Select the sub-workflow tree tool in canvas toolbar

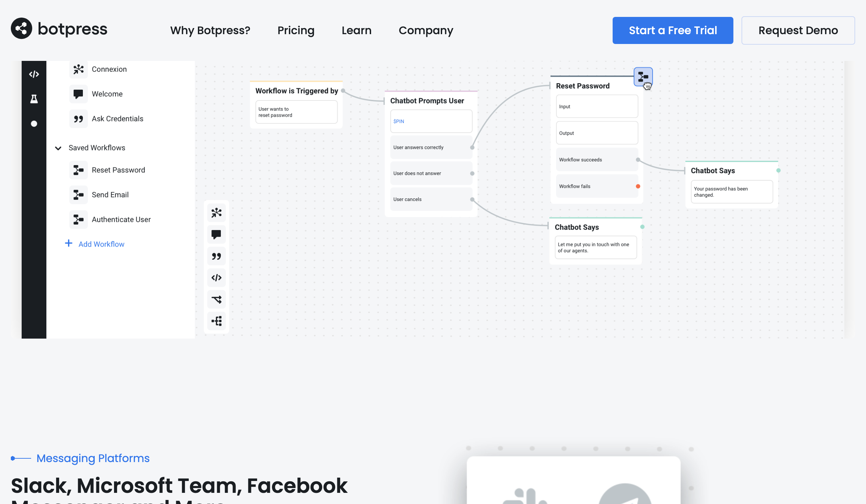pos(216,321)
